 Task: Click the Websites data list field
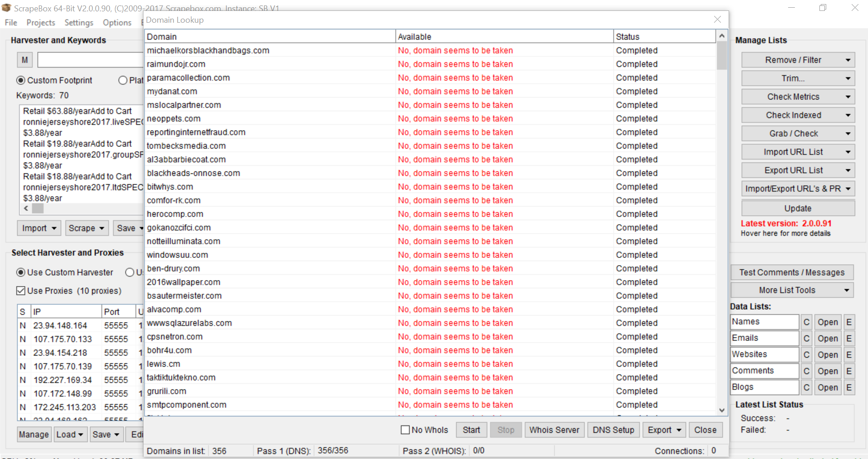click(x=764, y=355)
